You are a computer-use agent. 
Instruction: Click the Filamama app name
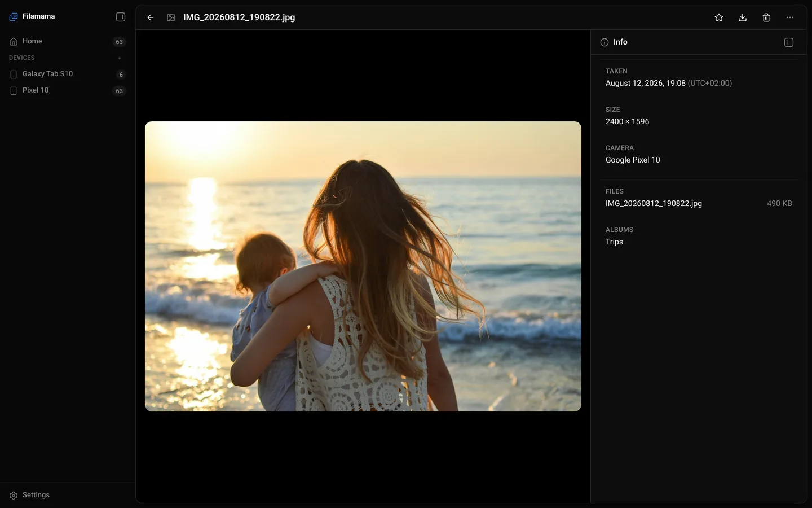coord(39,16)
